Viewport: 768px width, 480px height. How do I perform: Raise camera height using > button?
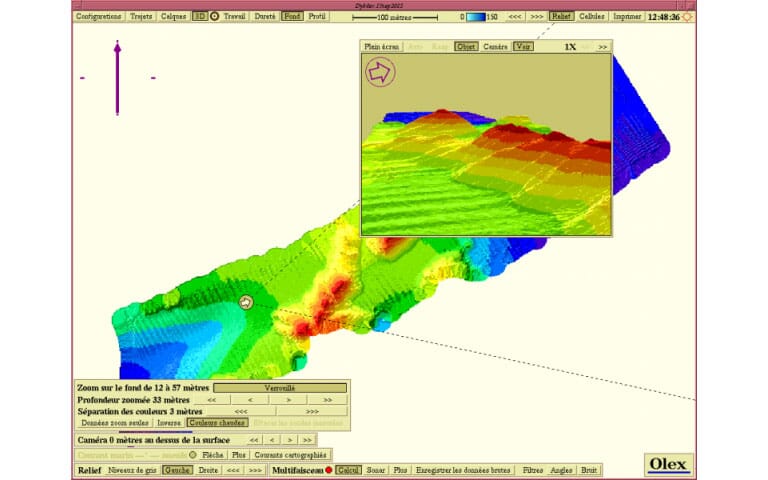coord(289,440)
